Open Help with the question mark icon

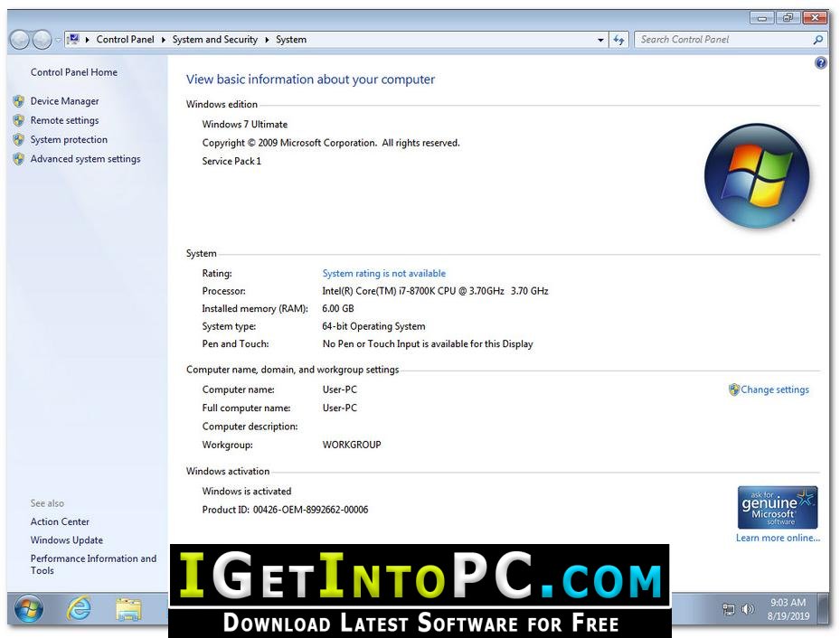coord(820,63)
